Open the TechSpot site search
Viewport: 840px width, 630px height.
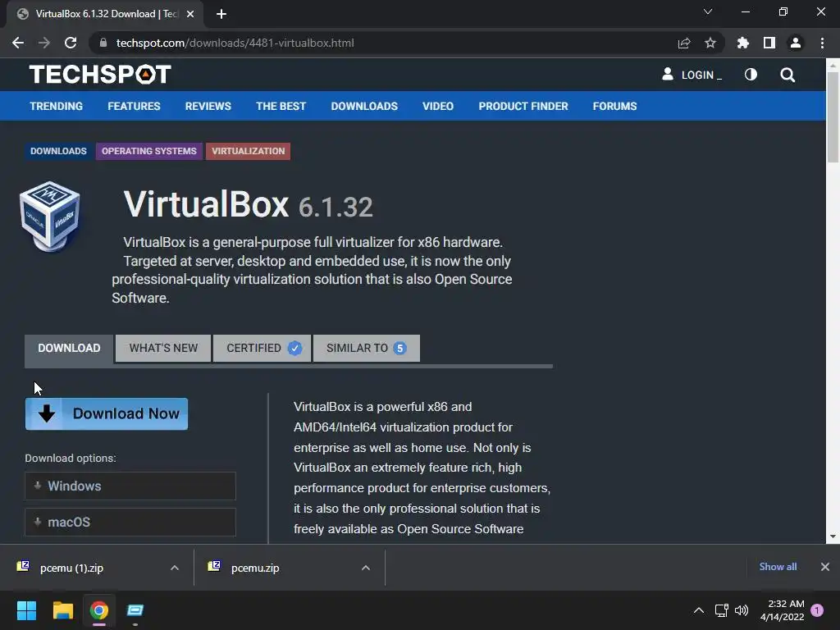pyautogui.click(x=787, y=75)
